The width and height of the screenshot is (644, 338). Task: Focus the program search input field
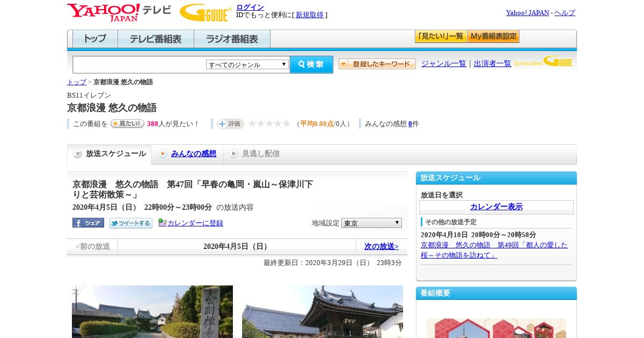(140, 64)
